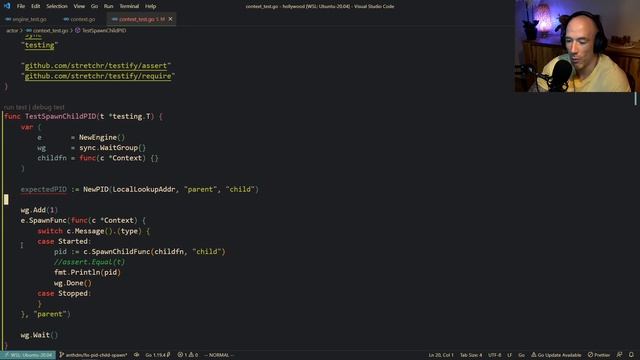Open the github.com/stretchr/testify/require import link
This screenshot has height=360, width=640.
pyautogui.click(x=98, y=76)
